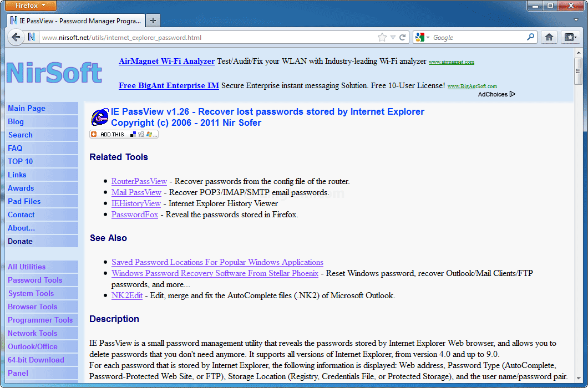The width and height of the screenshot is (588, 388).
Task: Click the Add This share button
Action: point(124,134)
